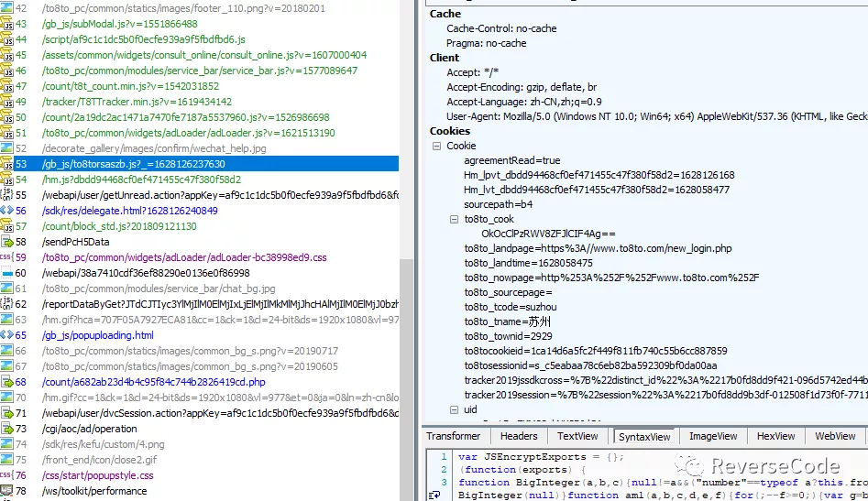Switch to the ImageView tab
This screenshot has width=868, height=501.
[713, 436]
